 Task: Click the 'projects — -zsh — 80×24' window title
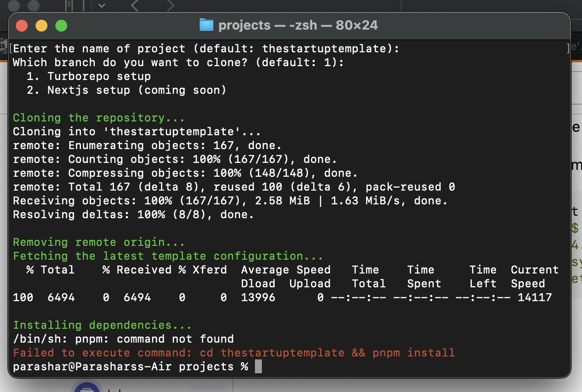point(298,25)
